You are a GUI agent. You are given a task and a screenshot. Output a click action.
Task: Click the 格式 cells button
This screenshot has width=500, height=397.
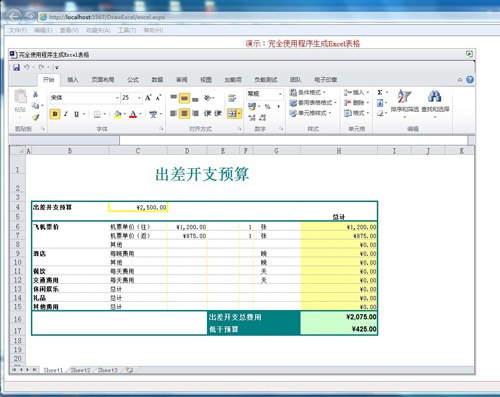pos(357,113)
